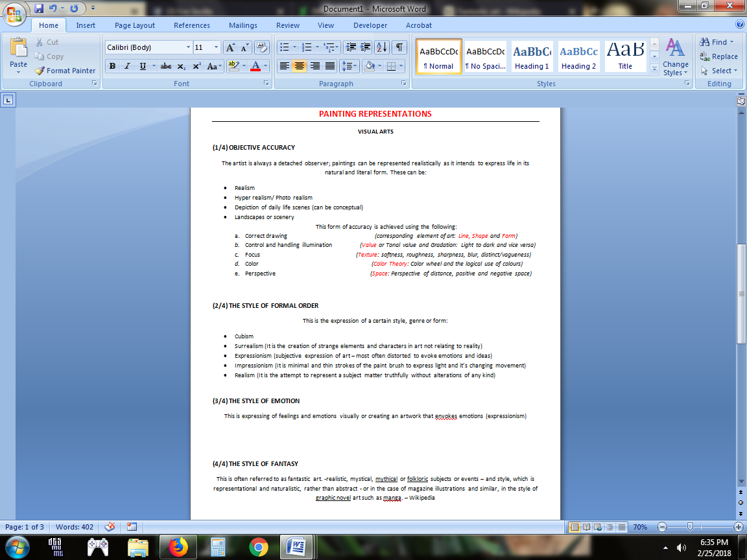The image size is (747, 560).
Task: Clear formatting from selection
Action: [261, 47]
